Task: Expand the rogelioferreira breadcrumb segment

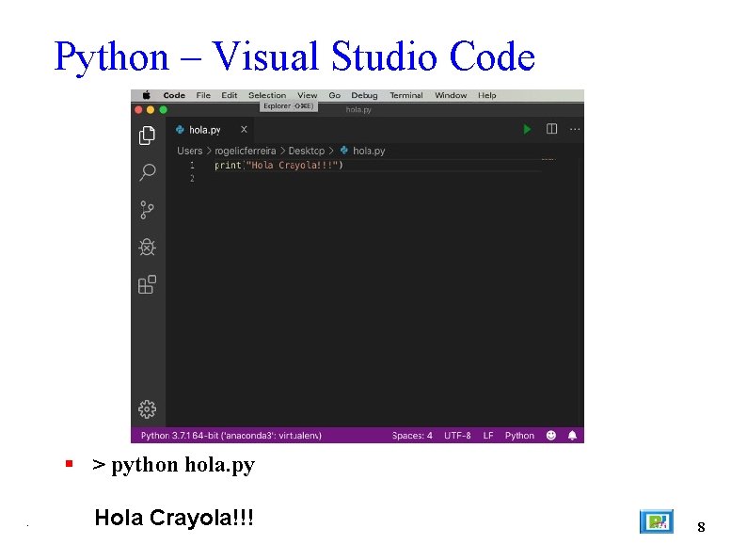Action: coord(245,151)
